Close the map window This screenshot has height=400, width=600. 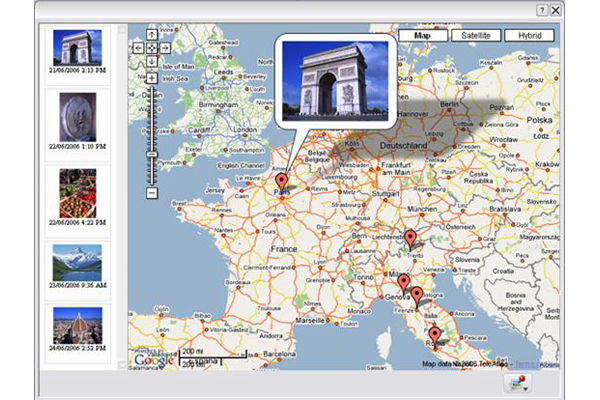click(x=556, y=10)
